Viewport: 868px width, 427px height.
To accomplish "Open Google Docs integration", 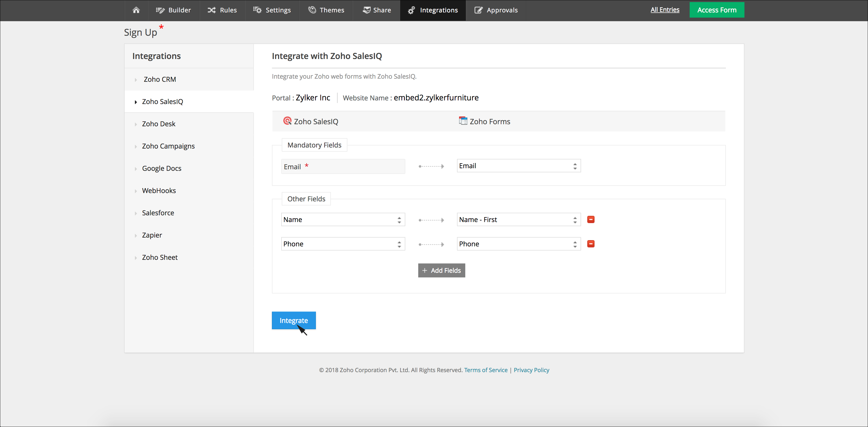I will [189, 168].
